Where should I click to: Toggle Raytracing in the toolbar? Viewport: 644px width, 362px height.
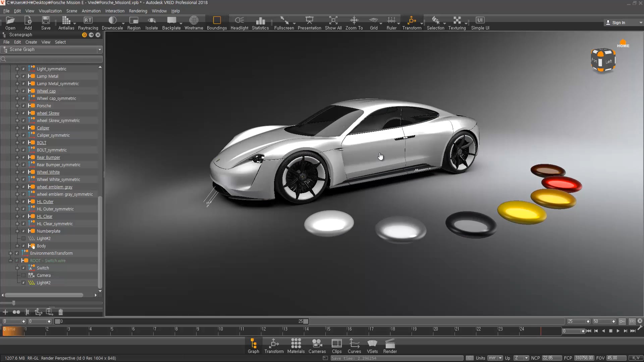[88, 23]
